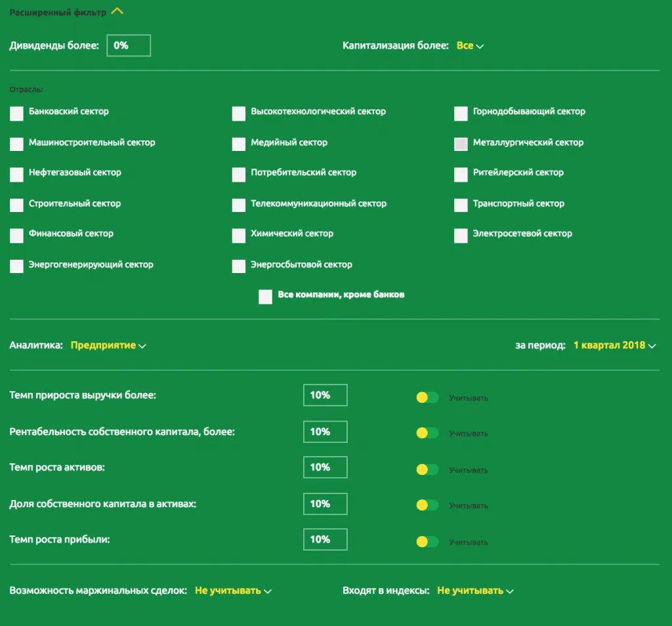Tick the Горнодобывающий сектор checkbox
The width and height of the screenshot is (672, 626).
click(461, 114)
